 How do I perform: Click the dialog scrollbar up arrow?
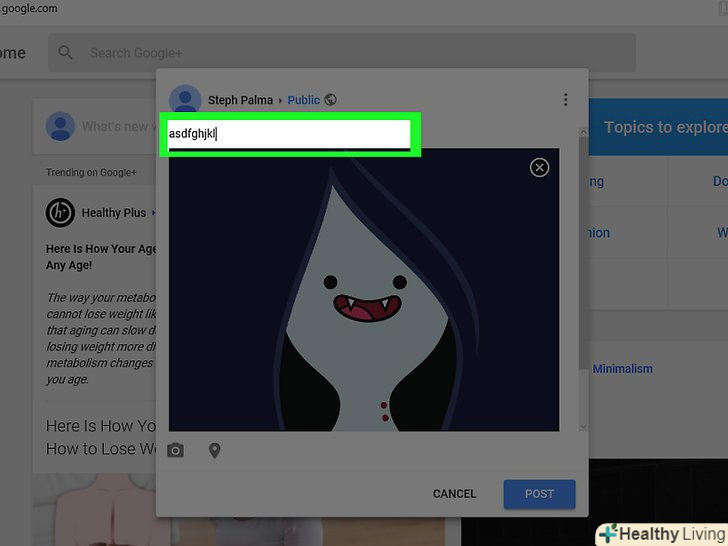[x=584, y=132]
